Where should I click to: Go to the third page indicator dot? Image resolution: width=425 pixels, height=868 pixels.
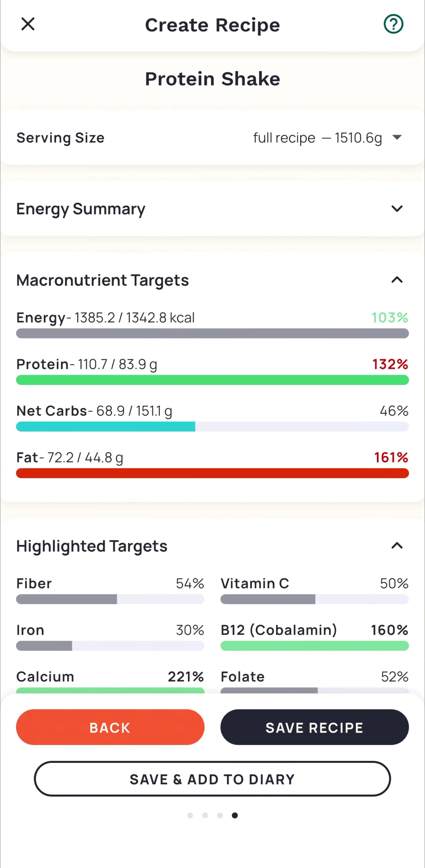220,815
